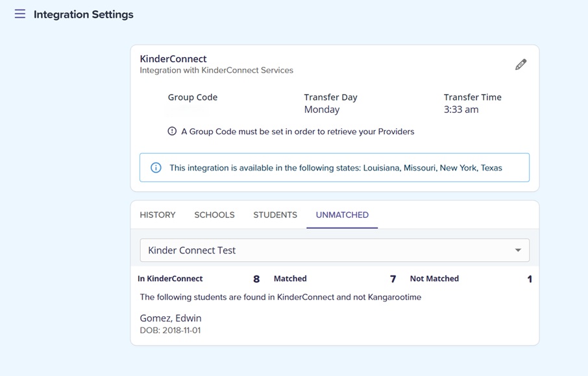Click the Transfer Time value 3:33 am
The height and width of the screenshot is (376, 588).
pyautogui.click(x=461, y=110)
